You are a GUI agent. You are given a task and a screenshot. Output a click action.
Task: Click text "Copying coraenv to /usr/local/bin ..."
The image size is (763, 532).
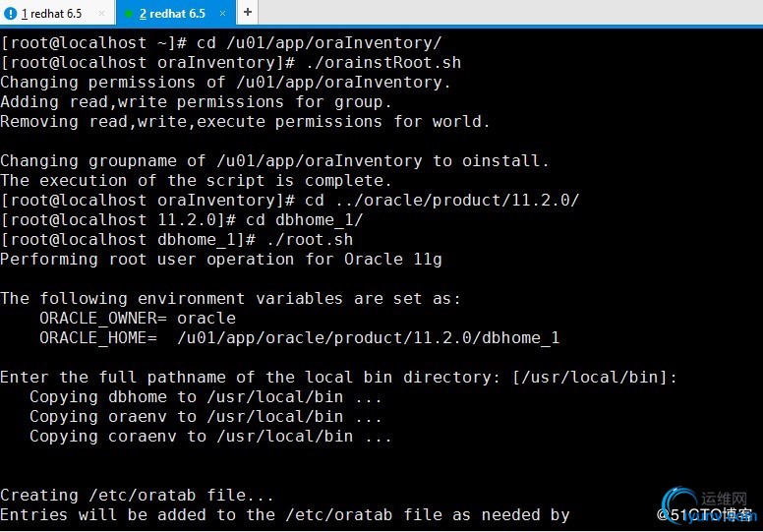(x=210, y=437)
